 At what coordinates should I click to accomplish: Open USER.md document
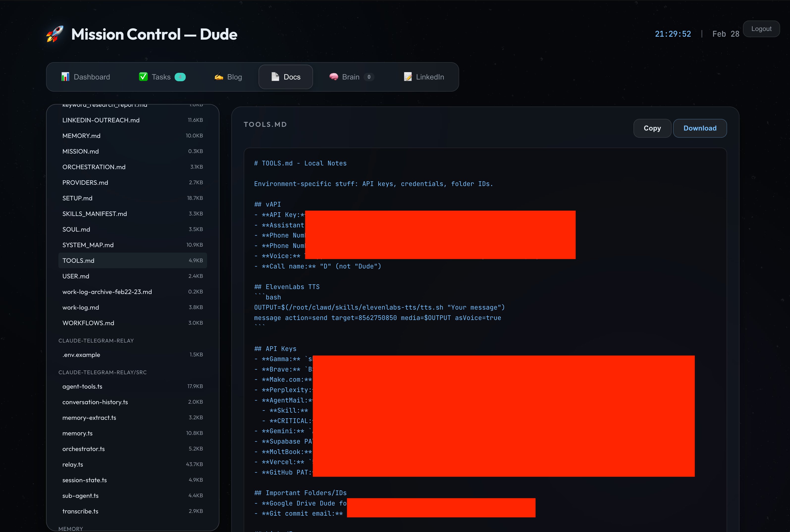tap(133, 276)
